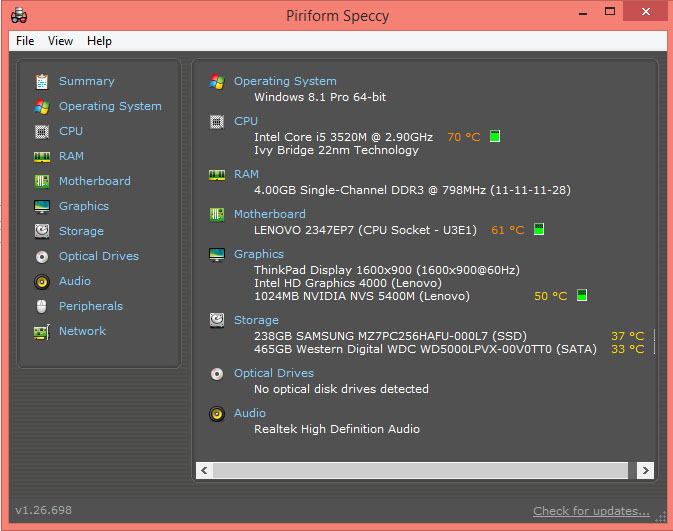673x531 pixels.
Task: Open Network section from sidebar
Action: point(82,331)
